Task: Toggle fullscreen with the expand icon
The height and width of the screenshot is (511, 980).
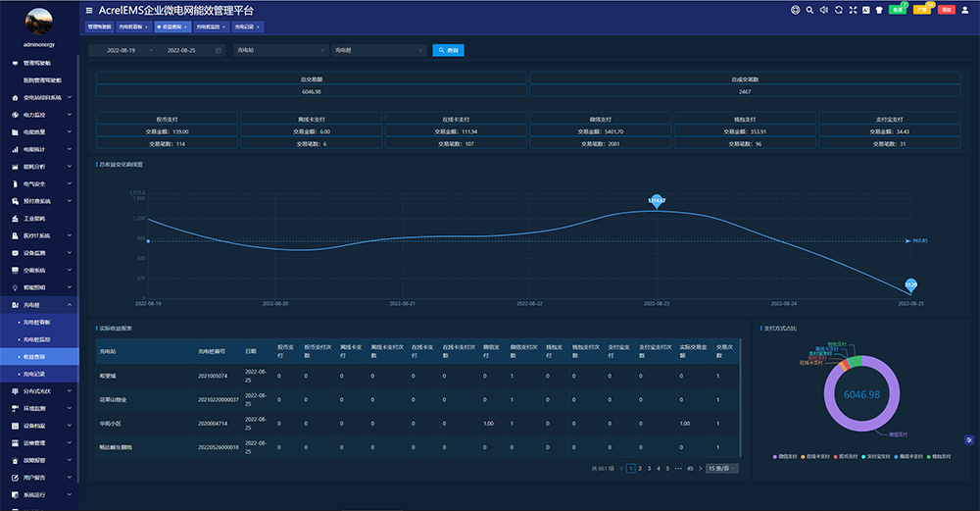Action: click(x=853, y=10)
